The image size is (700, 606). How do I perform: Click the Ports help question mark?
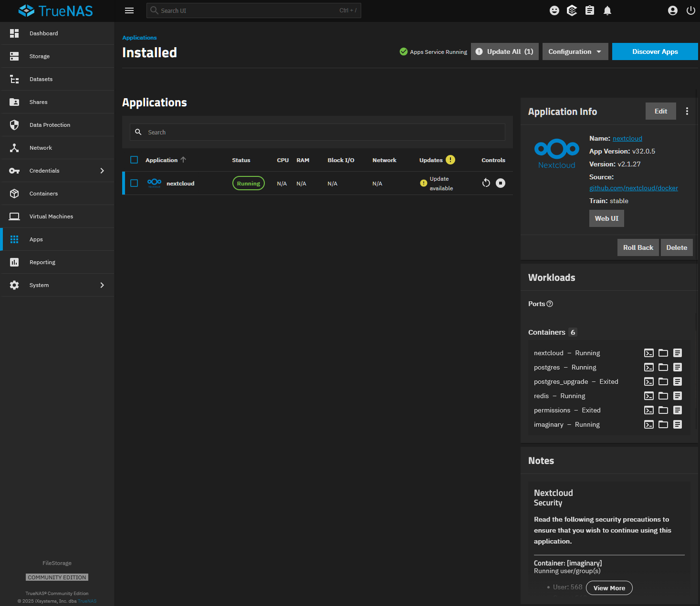click(x=550, y=304)
